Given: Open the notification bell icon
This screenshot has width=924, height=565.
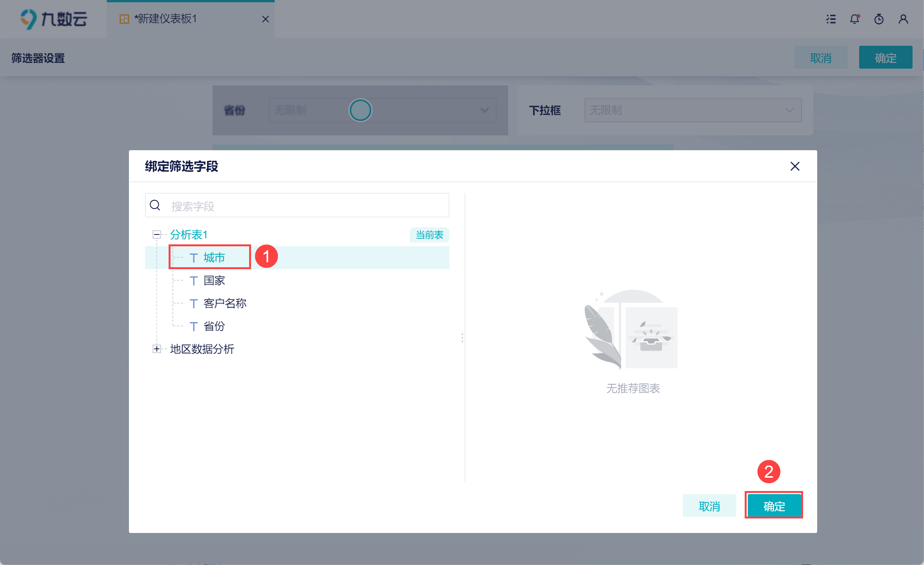Looking at the screenshot, I should pyautogui.click(x=855, y=19).
